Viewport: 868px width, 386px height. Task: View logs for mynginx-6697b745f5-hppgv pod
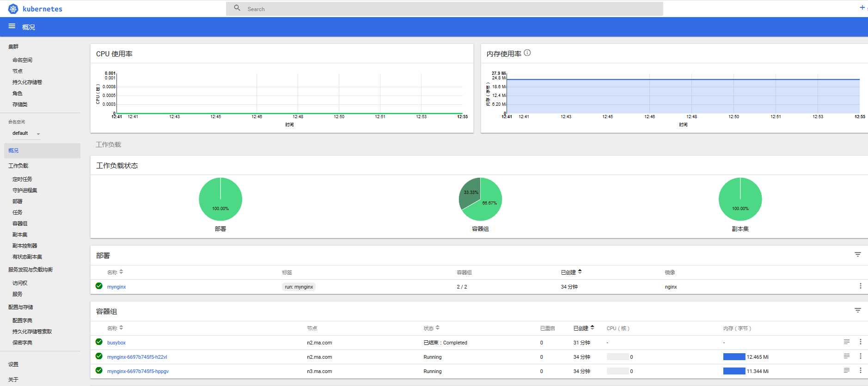847,370
